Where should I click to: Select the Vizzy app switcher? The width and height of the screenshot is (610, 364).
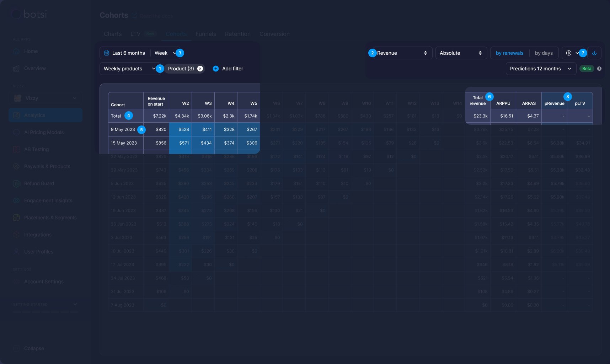point(46,98)
